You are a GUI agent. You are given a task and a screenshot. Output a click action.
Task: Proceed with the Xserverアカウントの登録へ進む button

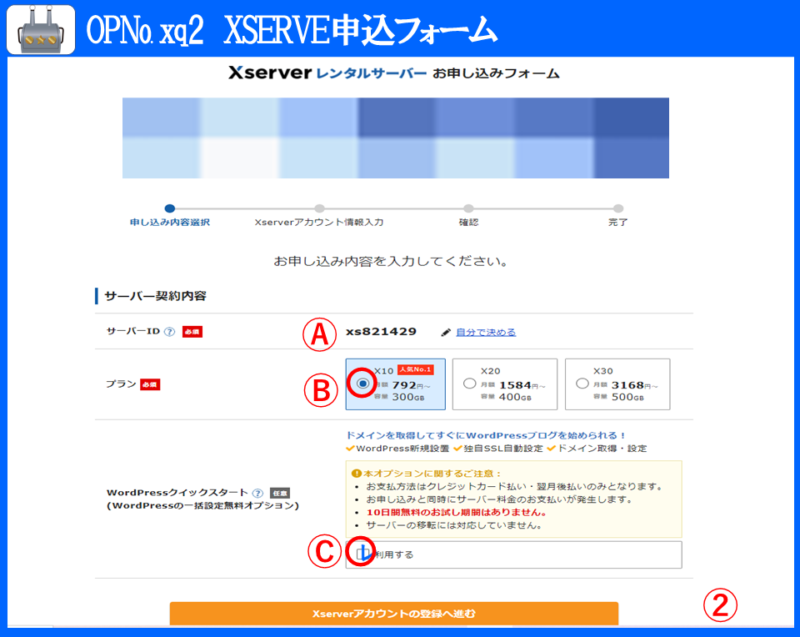coord(394,614)
